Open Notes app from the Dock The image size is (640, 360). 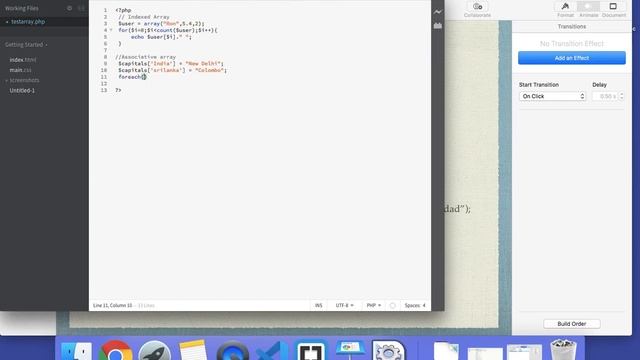(x=193, y=350)
